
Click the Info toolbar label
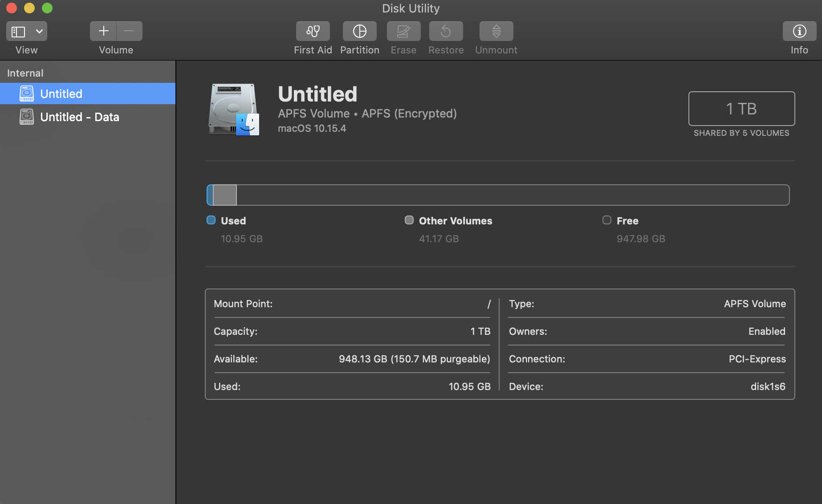coord(799,50)
